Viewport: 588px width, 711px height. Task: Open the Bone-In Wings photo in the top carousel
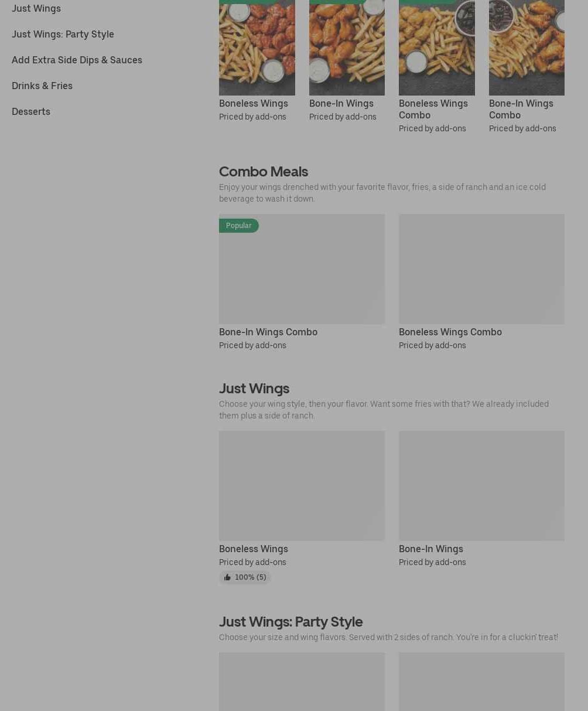tap(347, 47)
